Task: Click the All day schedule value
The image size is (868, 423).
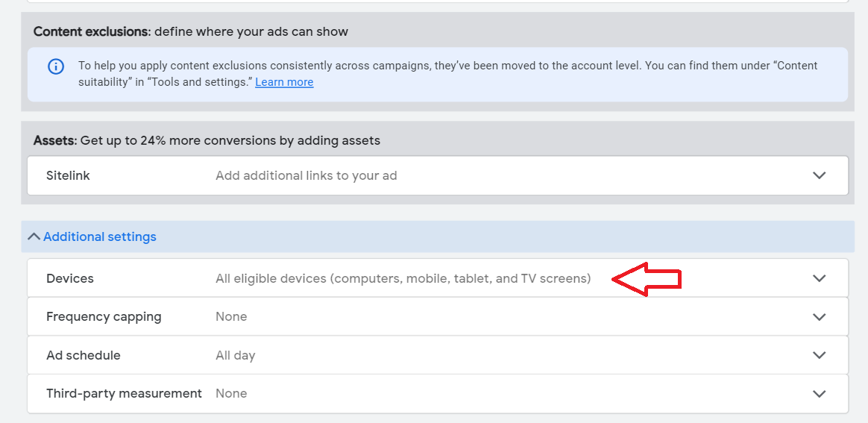Action: (235, 355)
